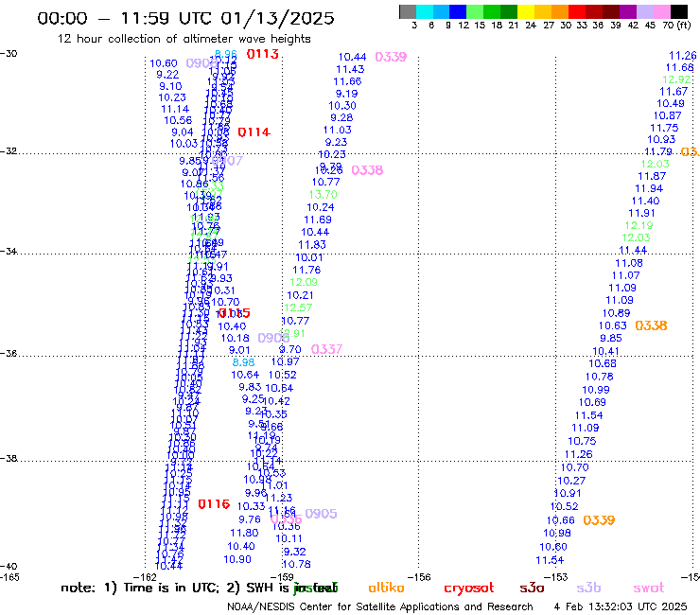Select the light green swatch in the color scale
700x615 pixels.
[x=475, y=11]
